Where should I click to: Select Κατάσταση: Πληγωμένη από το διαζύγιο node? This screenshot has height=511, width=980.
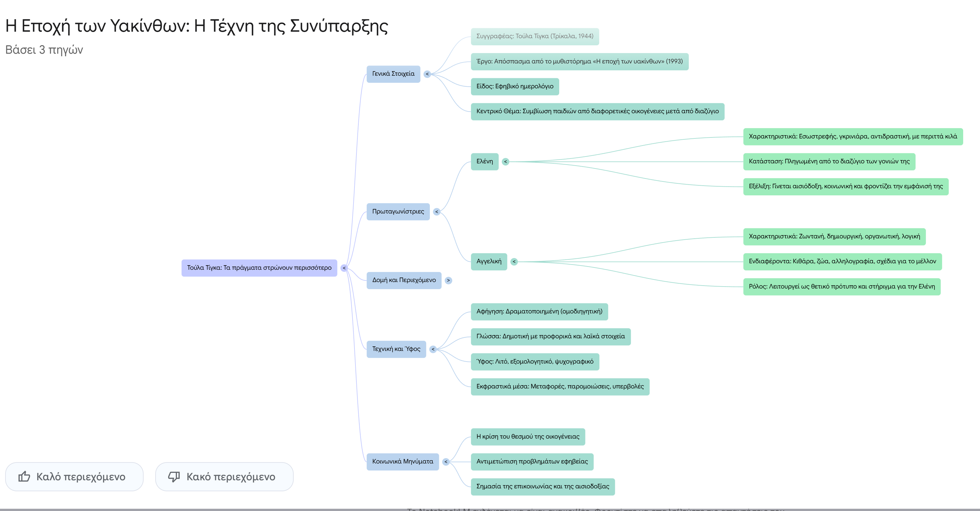point(829,162)
